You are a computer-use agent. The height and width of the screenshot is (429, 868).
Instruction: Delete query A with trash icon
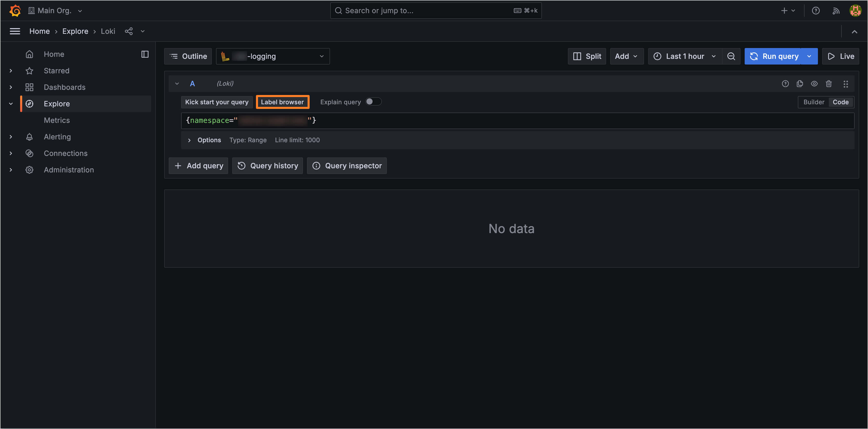(829, 84)
